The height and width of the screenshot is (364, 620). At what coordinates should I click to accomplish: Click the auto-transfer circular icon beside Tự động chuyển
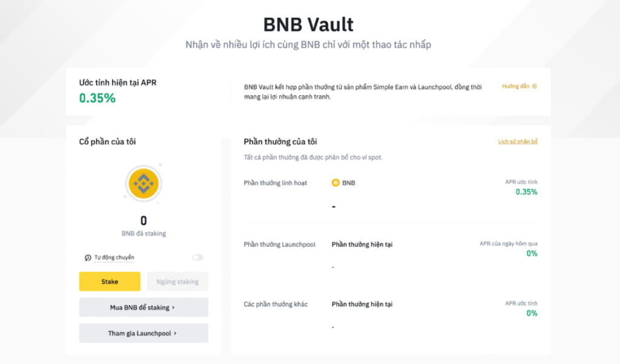[88, 257]
